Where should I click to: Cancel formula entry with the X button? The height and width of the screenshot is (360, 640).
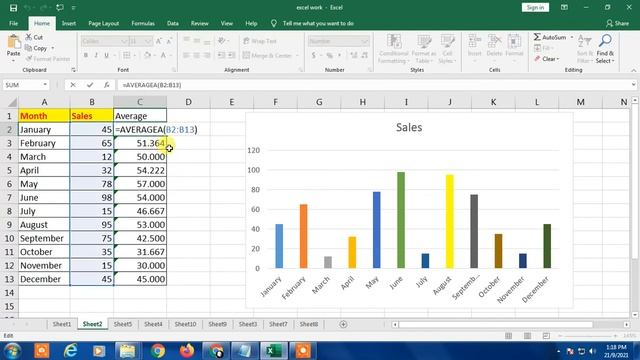(73, 85)
